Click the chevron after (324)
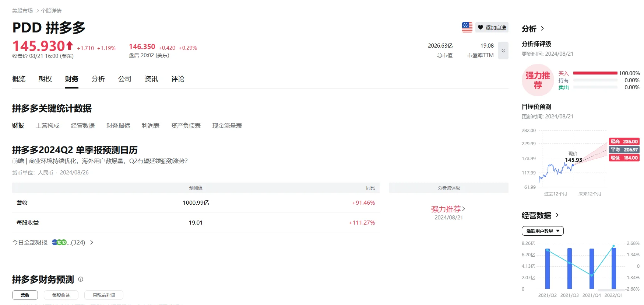 pos(92,242)
